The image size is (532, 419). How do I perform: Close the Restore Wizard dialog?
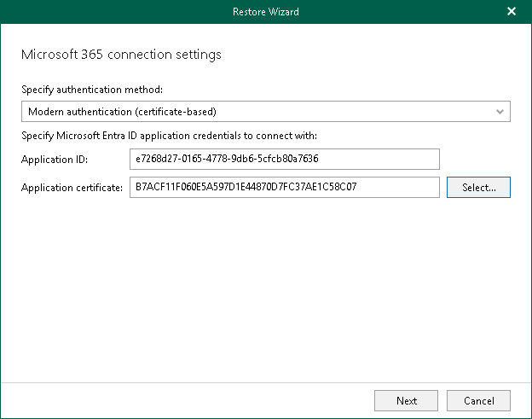[511, 12]
